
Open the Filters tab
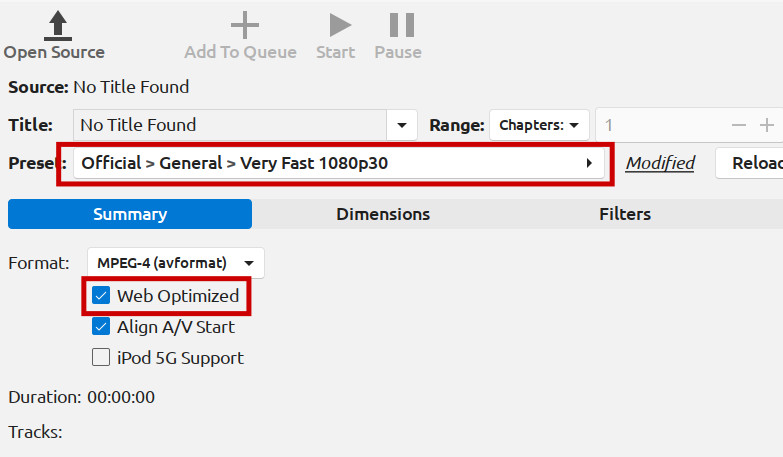point(625,214)
